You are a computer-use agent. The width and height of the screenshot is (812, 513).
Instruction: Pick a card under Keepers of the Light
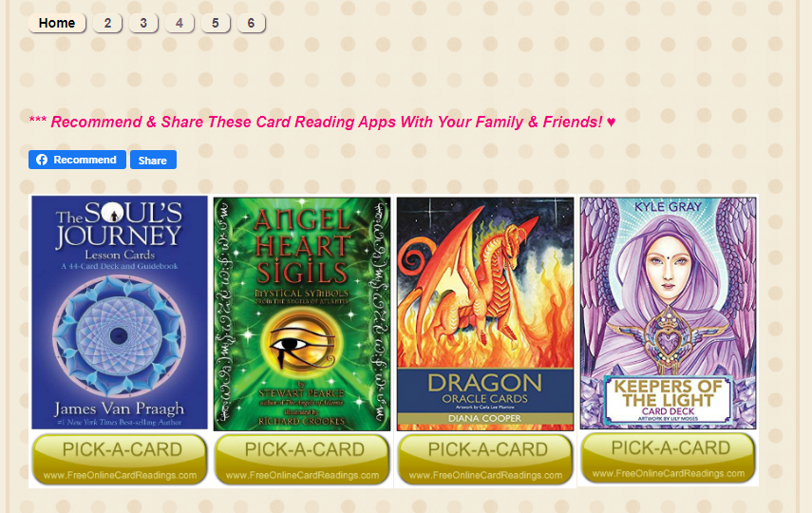pos(668,458)
